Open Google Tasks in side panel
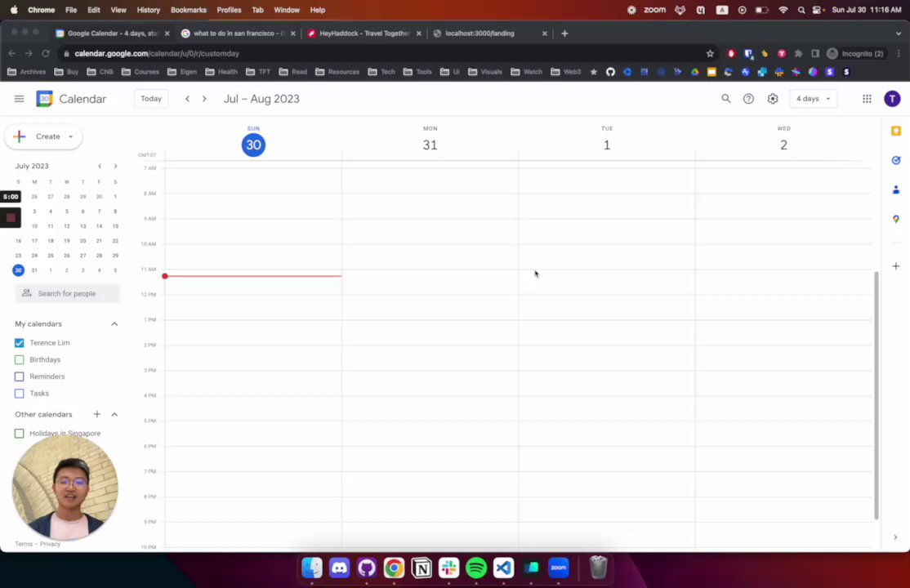 pos(895,160)
